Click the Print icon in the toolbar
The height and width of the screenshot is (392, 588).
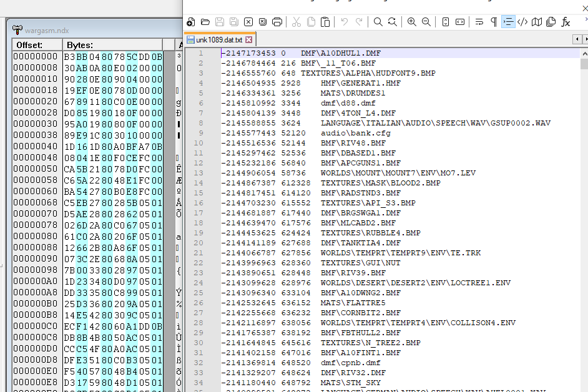point(277,22)
